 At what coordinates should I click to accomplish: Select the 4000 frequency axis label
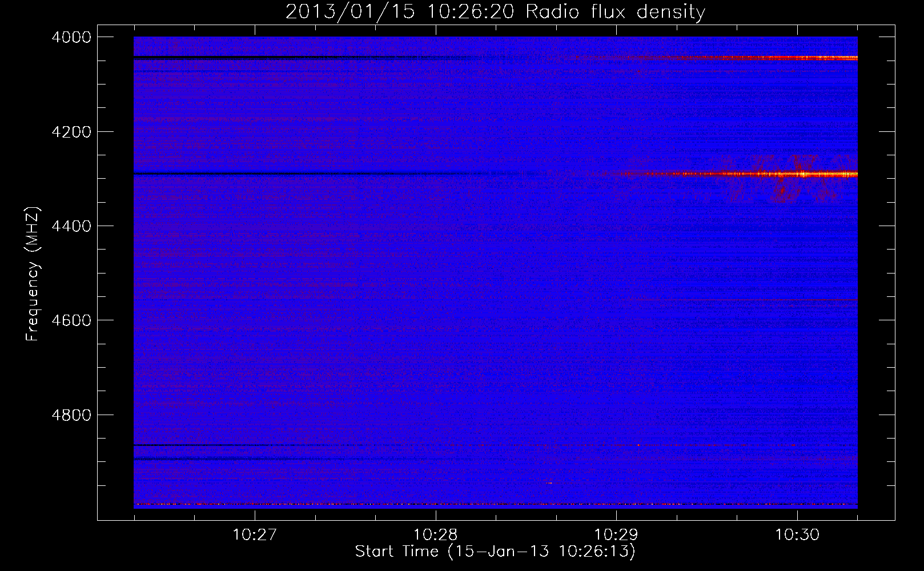click(x=71, y=37)
